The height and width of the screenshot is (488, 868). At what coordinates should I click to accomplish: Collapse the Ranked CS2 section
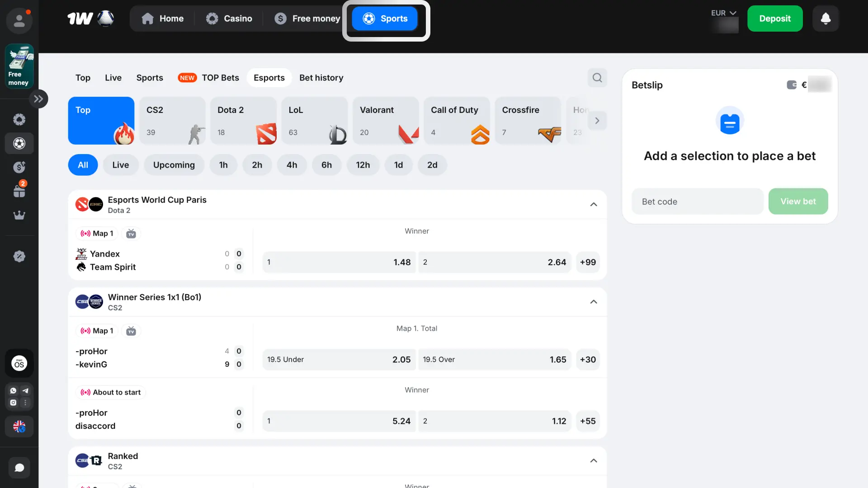pos(594,461)
